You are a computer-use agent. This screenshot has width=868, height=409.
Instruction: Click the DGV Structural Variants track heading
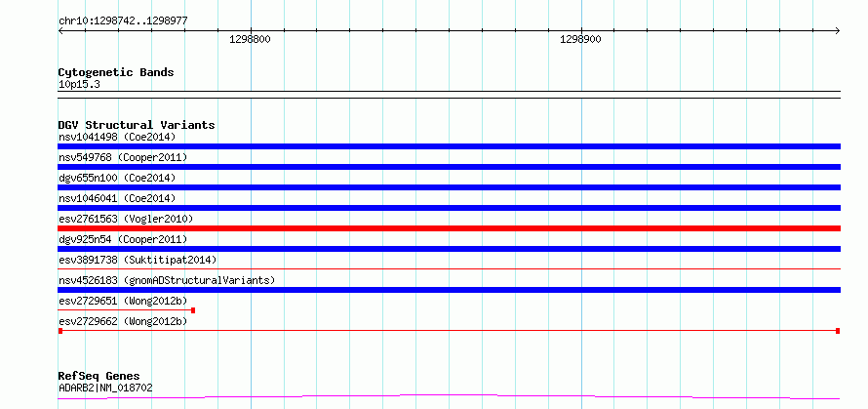point(137,125)
